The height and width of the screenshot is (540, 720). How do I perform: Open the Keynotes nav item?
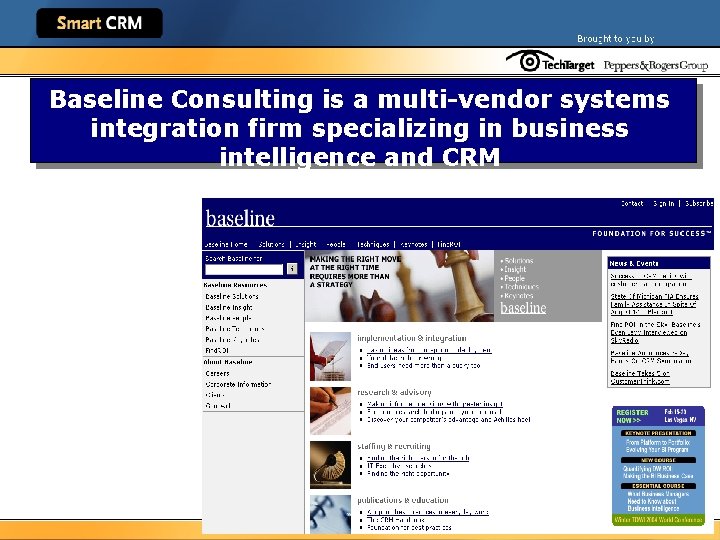[x=413, y=244]
